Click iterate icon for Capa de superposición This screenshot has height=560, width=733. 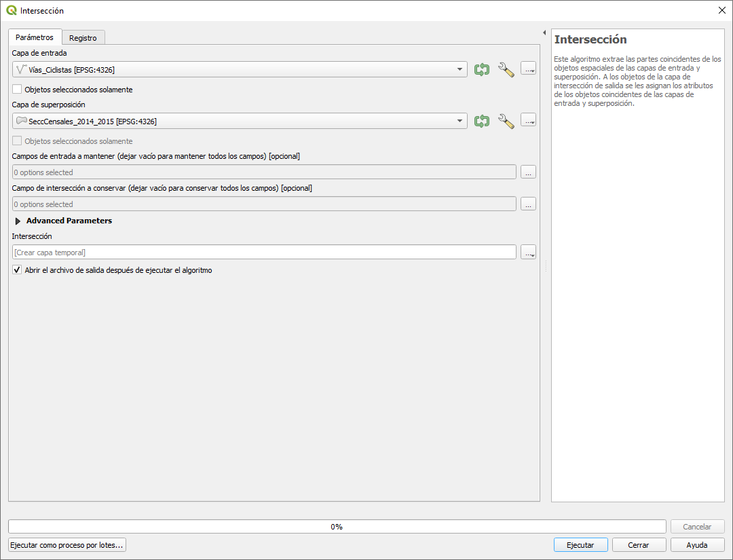tap(481, 121)
